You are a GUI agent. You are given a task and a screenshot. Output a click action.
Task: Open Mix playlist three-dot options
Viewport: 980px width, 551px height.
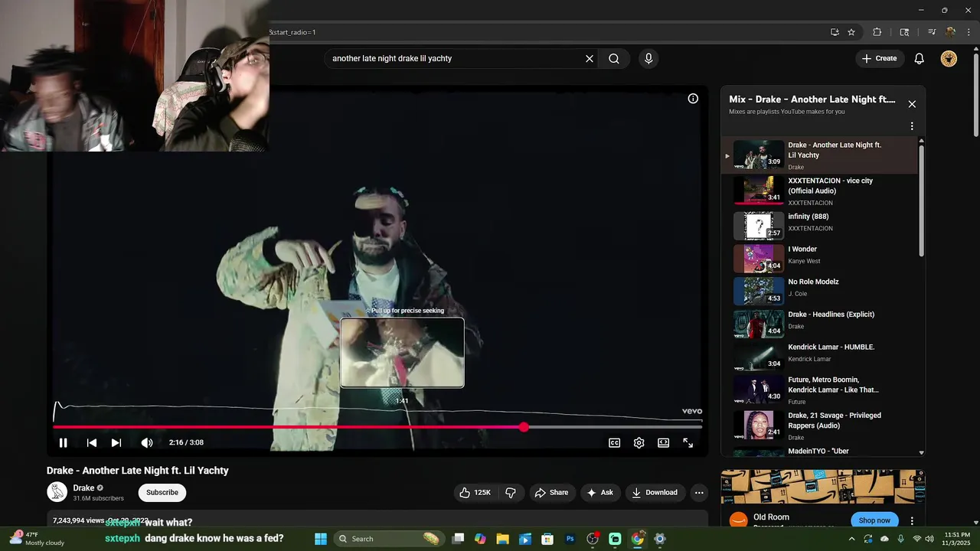pyautogui.click(x=912, y=126)
